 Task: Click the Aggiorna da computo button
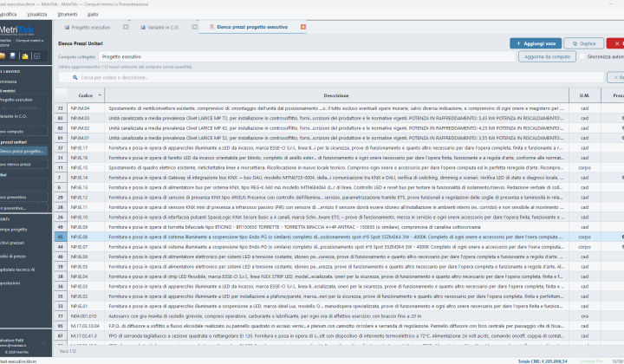pyautogui.click(x=547, y=56)
